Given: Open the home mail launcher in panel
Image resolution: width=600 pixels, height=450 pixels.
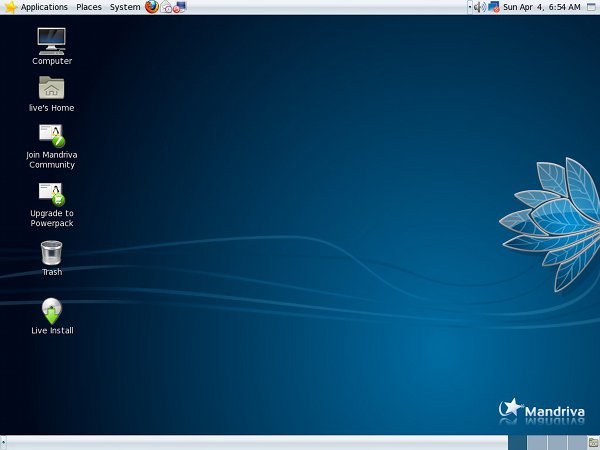Looking at the screenshot, I should pos(166,7).
